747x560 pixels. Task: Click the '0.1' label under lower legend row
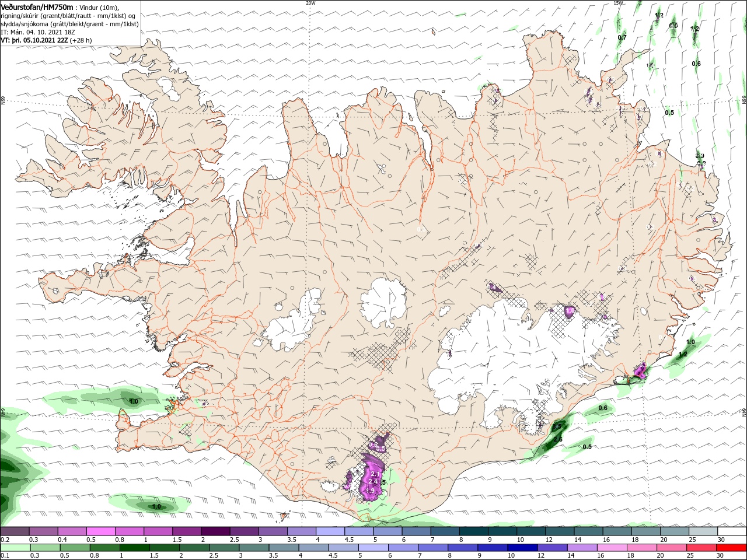click(5, 556)
